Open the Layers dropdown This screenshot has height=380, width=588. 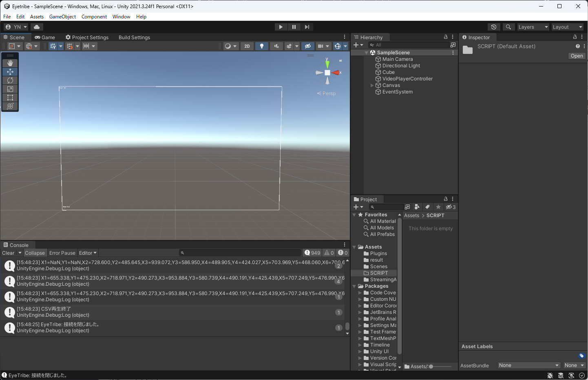533,27
